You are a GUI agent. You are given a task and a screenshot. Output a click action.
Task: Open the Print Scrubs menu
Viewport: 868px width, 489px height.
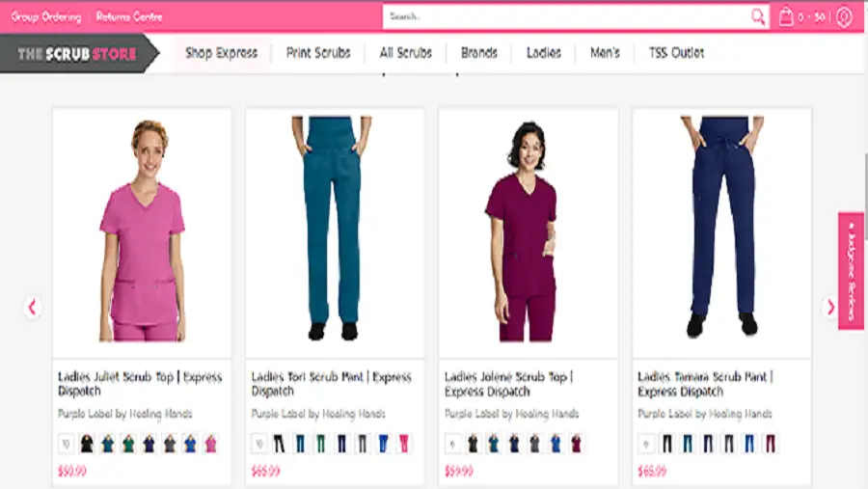click(x=318, y=53)
